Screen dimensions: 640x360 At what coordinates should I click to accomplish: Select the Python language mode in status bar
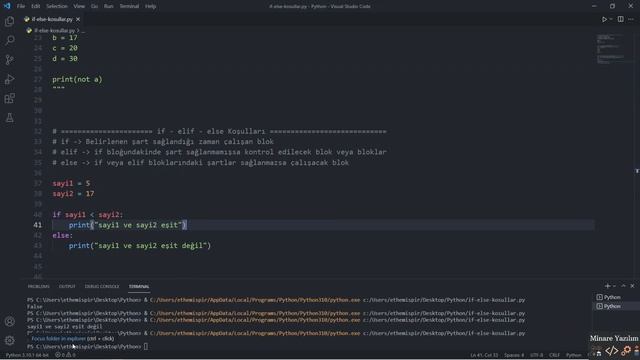(x=573, y=355)
